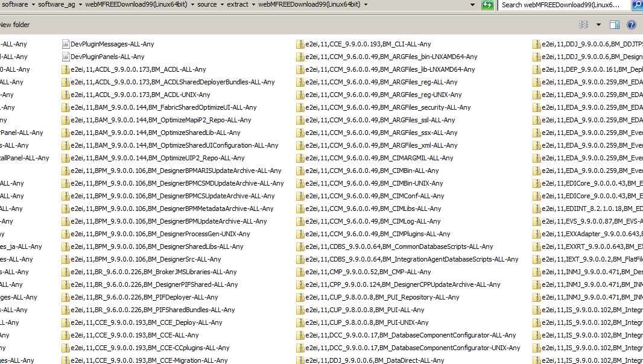This screenshot has width=643, height=364.
Task: Open the views options dropdown arrow
Action: coord(598,25)
